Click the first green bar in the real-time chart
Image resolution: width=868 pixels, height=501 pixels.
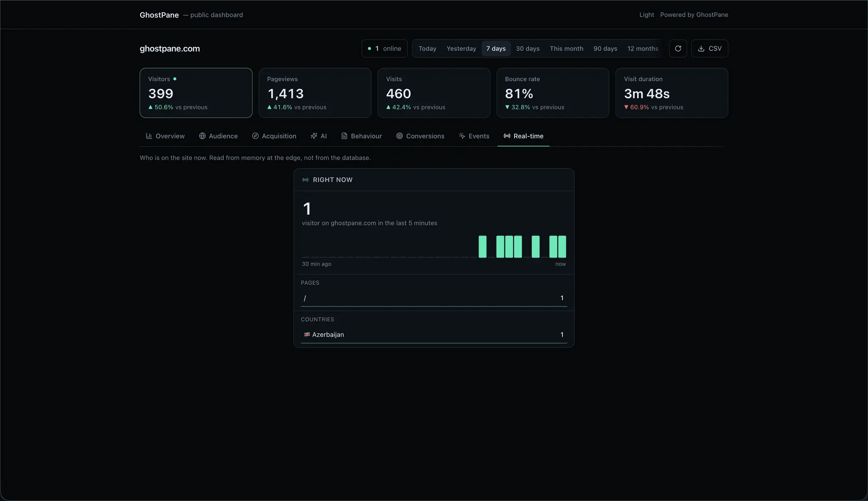point(482,247)
